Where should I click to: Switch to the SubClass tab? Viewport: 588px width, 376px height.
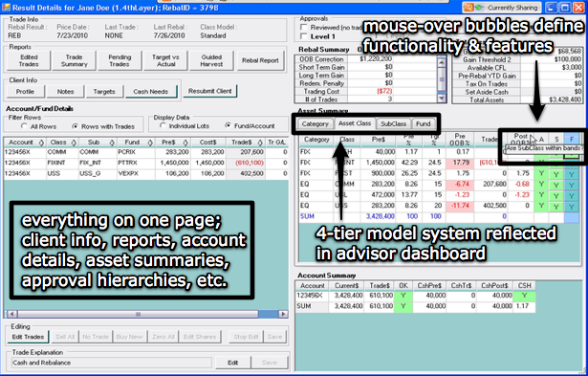click(x=393, y=123)
